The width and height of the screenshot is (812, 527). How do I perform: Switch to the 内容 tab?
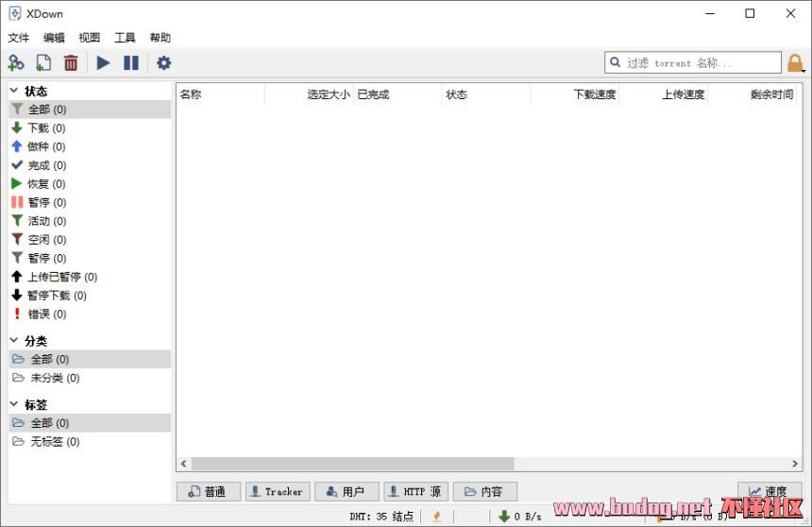[x=485, y=491]
